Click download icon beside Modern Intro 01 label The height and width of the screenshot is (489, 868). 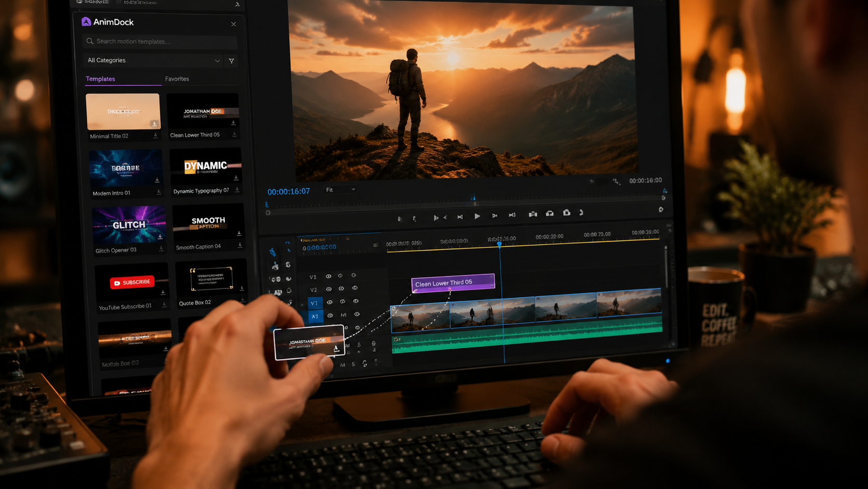(159, 192)
